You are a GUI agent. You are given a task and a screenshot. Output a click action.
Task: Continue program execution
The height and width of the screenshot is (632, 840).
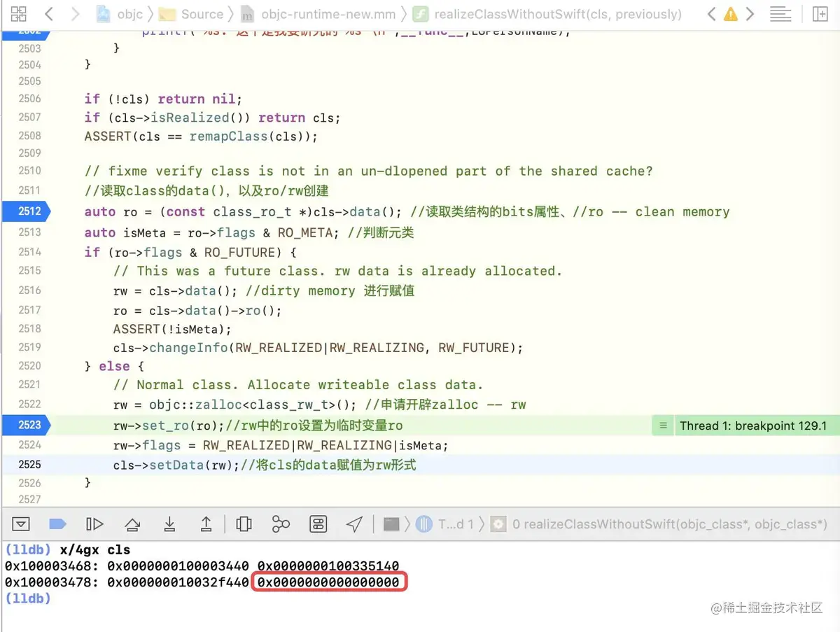(94, 524)
